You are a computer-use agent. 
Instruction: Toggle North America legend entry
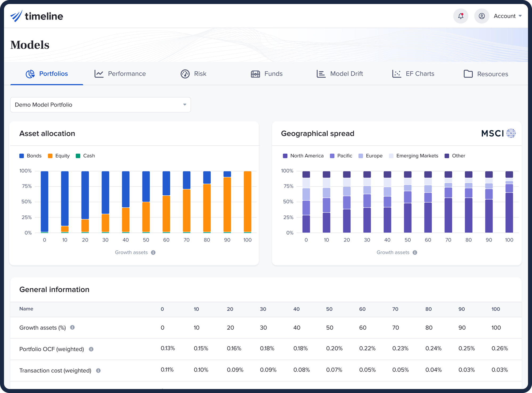click(303, 156)
